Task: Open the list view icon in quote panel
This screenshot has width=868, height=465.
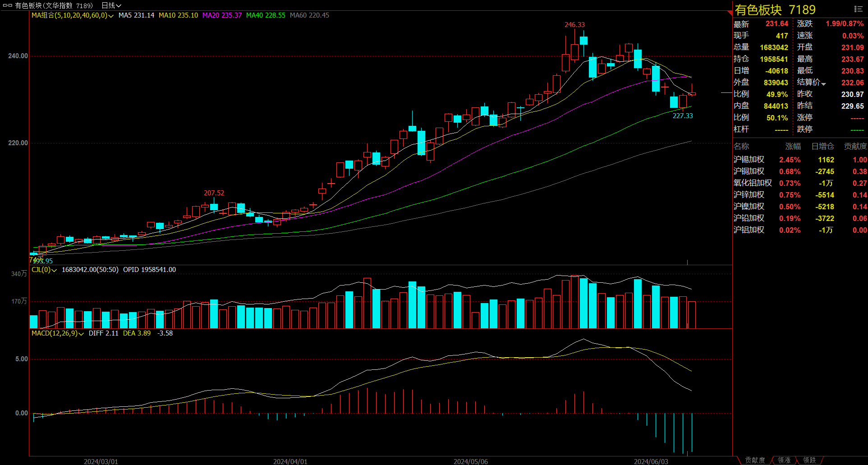Action: click(x=858, y=9)
